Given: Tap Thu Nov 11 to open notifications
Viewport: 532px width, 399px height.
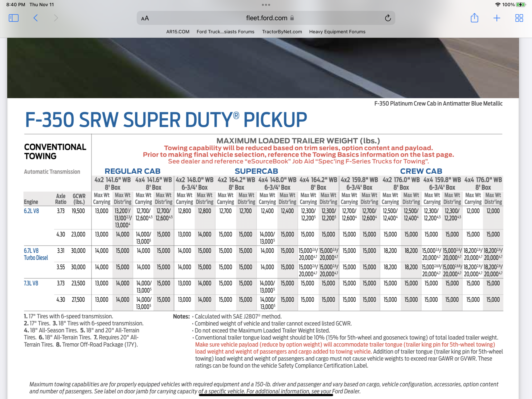Looking at the screenshot, I should point(42,4).
